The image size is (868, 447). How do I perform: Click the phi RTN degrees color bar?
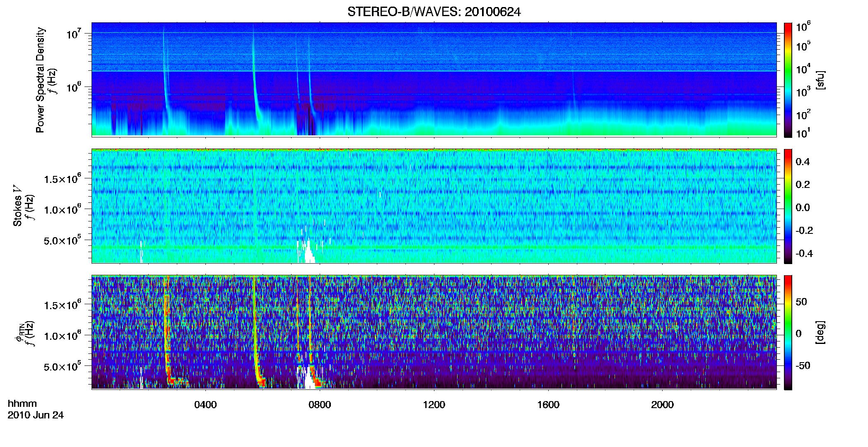(788, 332)
